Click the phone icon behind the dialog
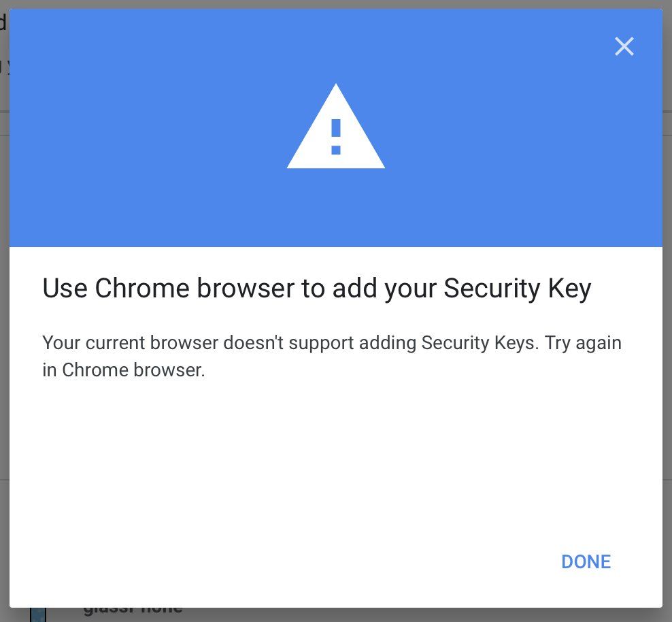Viewport: 672px width, 622px height. [38, 615]
